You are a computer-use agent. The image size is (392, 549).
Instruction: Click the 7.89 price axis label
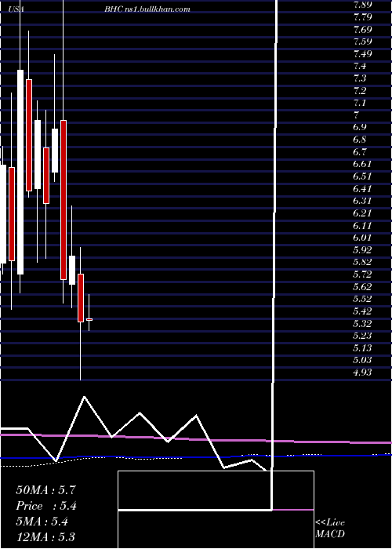click(362, 5)
